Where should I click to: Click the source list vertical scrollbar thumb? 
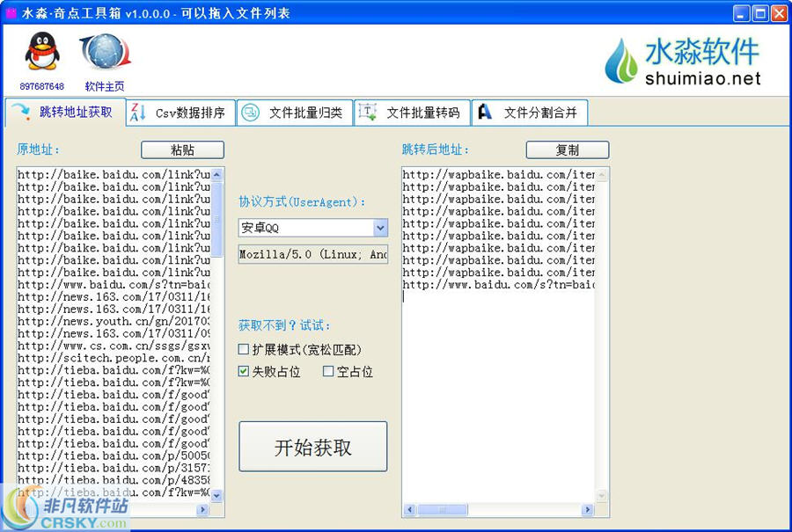pos(216,220)
